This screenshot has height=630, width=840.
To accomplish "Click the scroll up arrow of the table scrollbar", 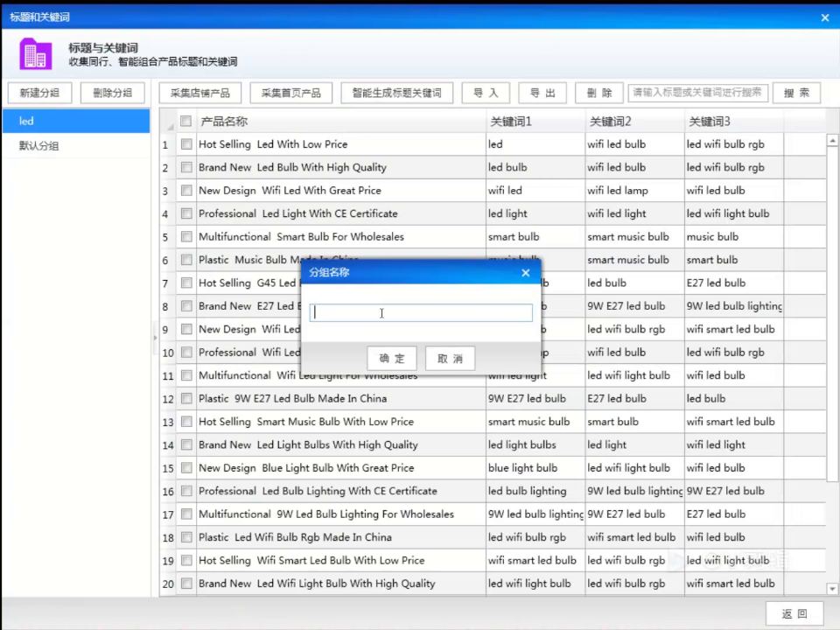I will 832,141.
